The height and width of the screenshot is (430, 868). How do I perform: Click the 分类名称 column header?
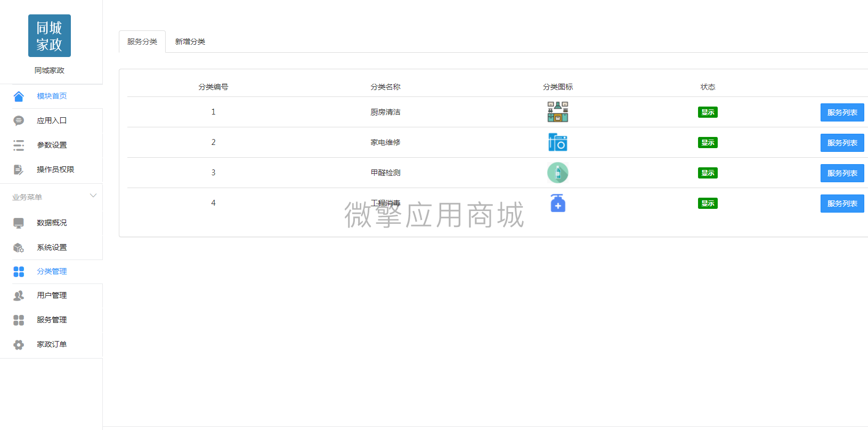(x=385, y=87)
